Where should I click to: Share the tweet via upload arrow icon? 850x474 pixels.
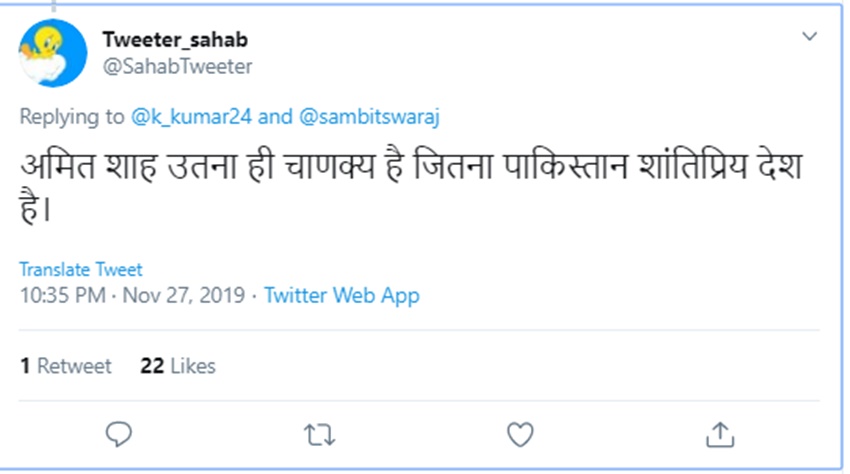point(720,434)
